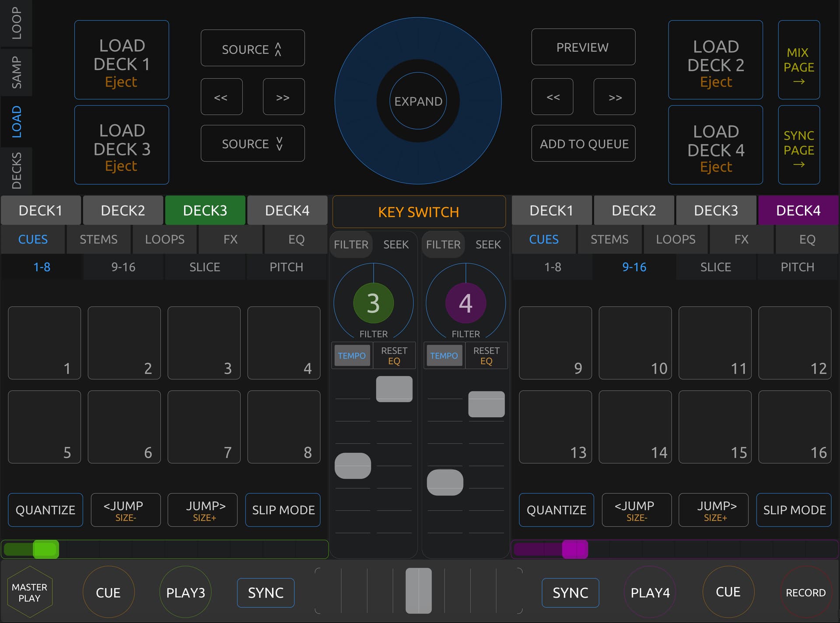Hit the round RECORD button

click(805, 592)
